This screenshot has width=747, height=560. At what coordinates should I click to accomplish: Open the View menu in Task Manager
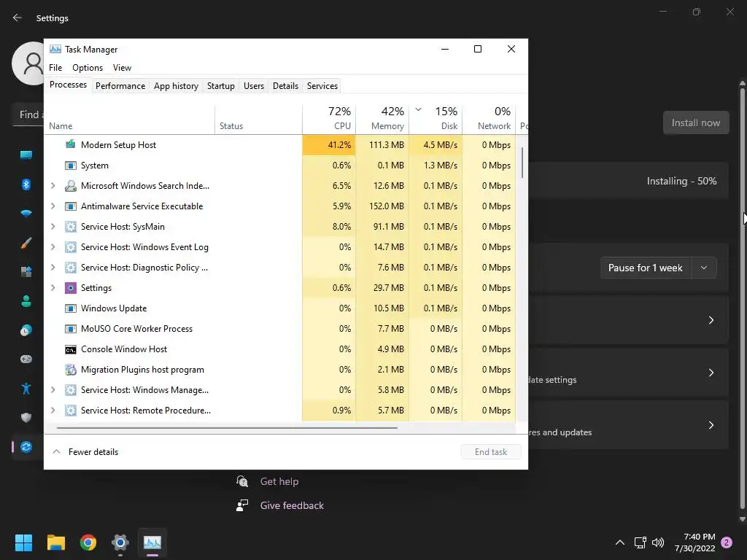(x=122, y=68)
